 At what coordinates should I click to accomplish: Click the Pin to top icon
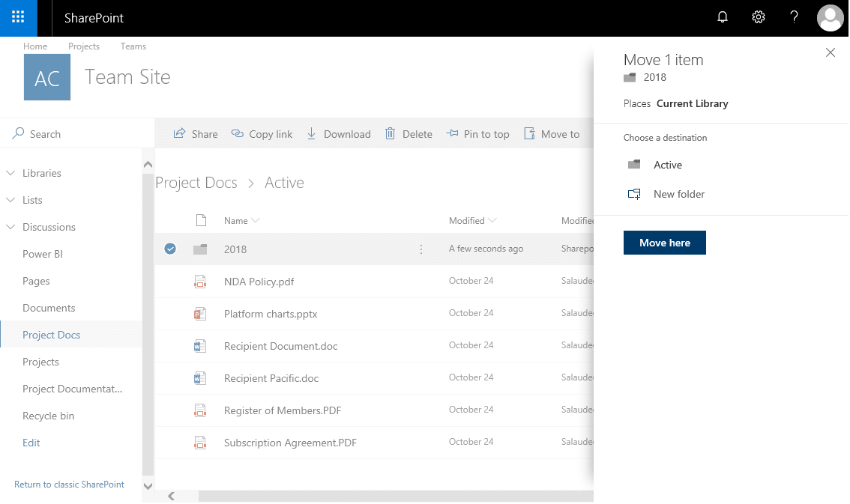[x=451, y=133]
